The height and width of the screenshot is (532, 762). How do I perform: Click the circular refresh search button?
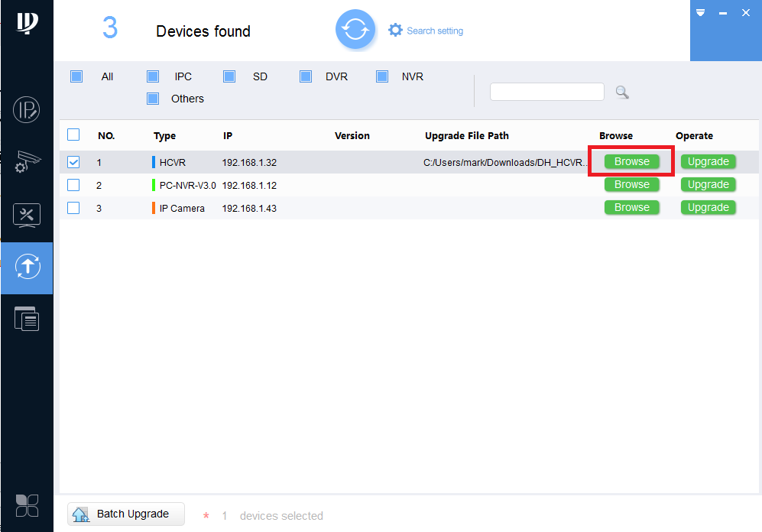pyautogui.click(x=355, y=30)
